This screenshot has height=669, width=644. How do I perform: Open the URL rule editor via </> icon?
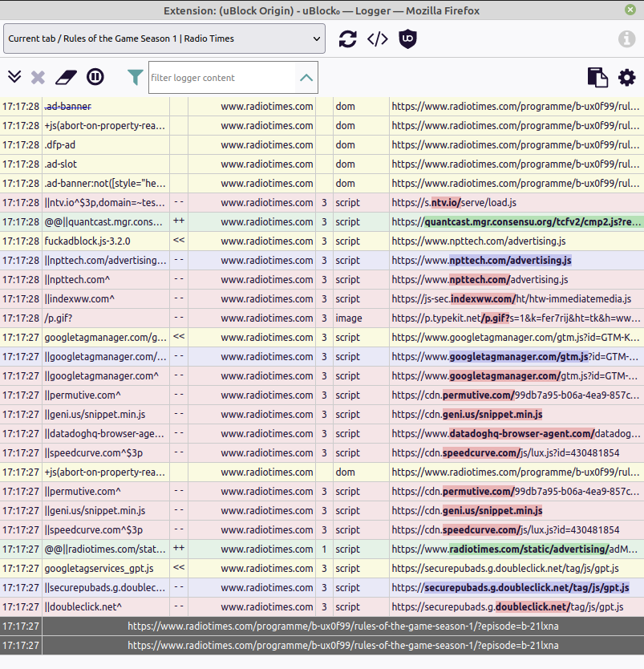tap(377, 38)
